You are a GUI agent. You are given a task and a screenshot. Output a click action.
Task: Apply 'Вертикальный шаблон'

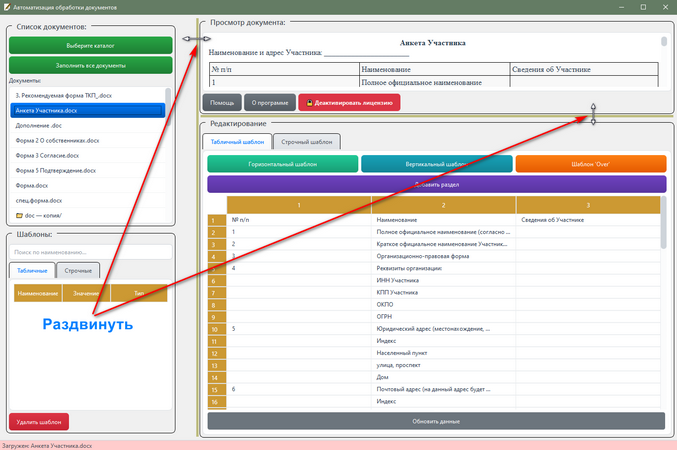[x=437, y=164]
